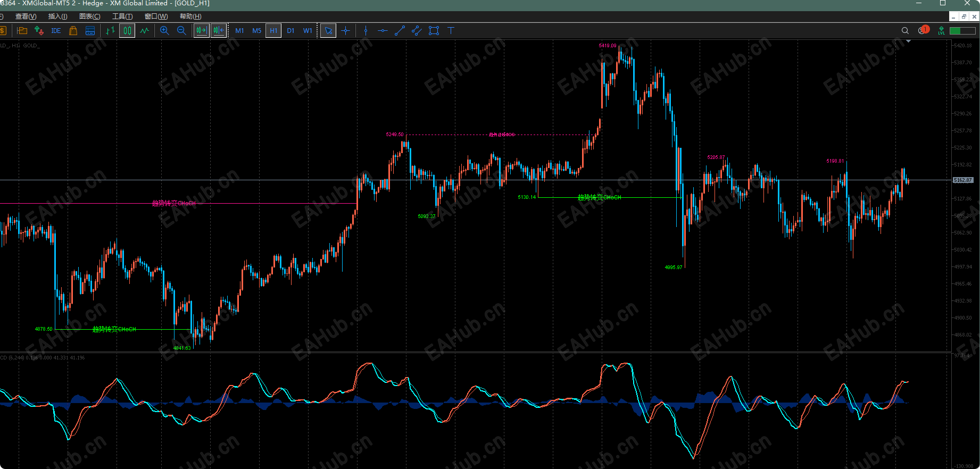Pick the vertical line drawing tool
This screenshot has width=980, height=469.
click(x=366, y=31)
